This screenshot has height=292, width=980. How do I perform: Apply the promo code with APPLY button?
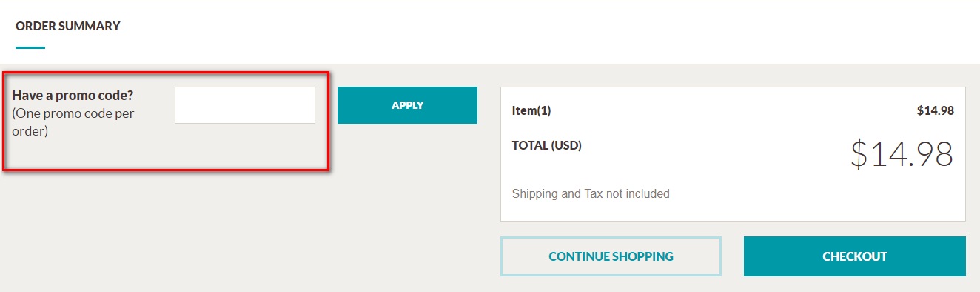pos(407,105)
